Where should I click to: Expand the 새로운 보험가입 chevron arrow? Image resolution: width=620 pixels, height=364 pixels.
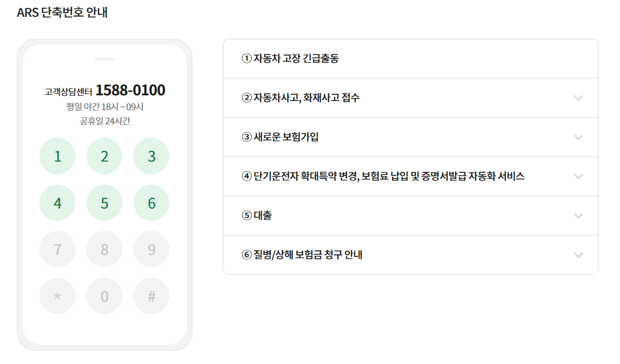tap(578, 137)
